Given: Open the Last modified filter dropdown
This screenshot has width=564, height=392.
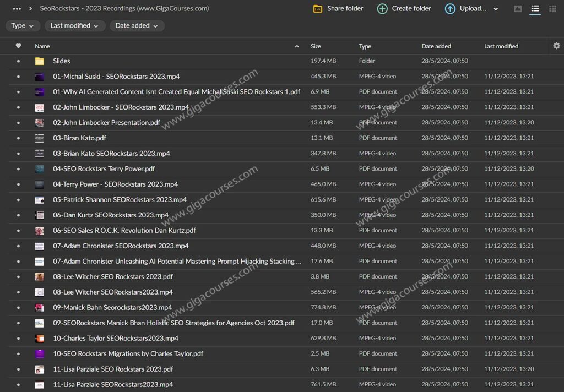Looking at the screenshot, I should 74,26.
